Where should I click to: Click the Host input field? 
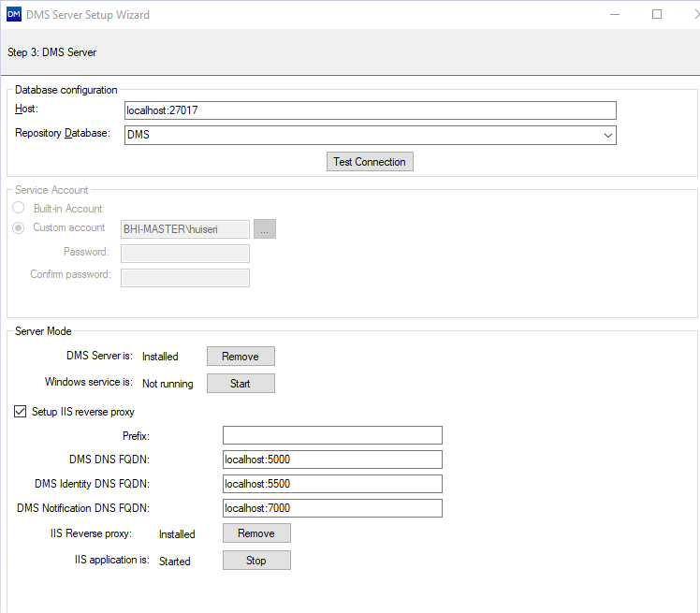(x=370, y=110)
